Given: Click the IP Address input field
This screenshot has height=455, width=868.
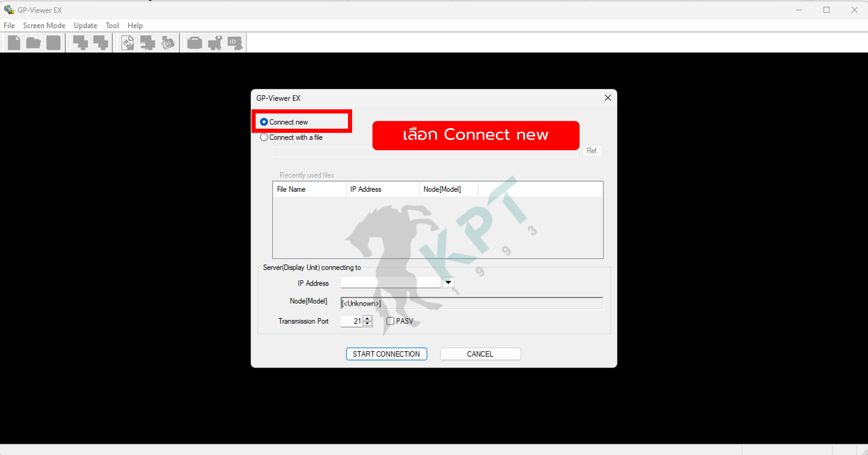Looking at the screenshot, I should coord(391,282).
